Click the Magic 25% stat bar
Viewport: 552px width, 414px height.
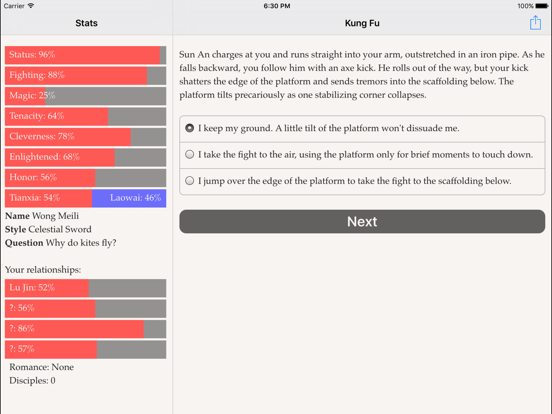(x=86, y=96)
